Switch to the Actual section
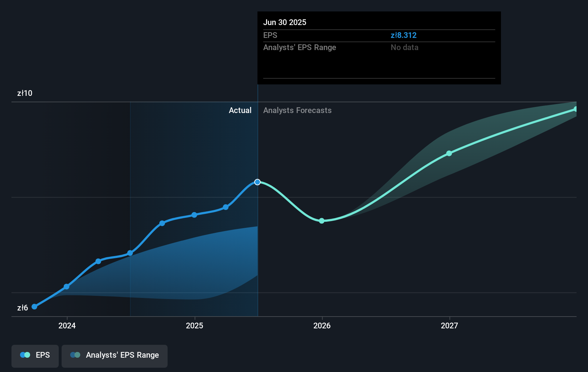Viewport: 588px width, 372px height. tap(240, 111)
